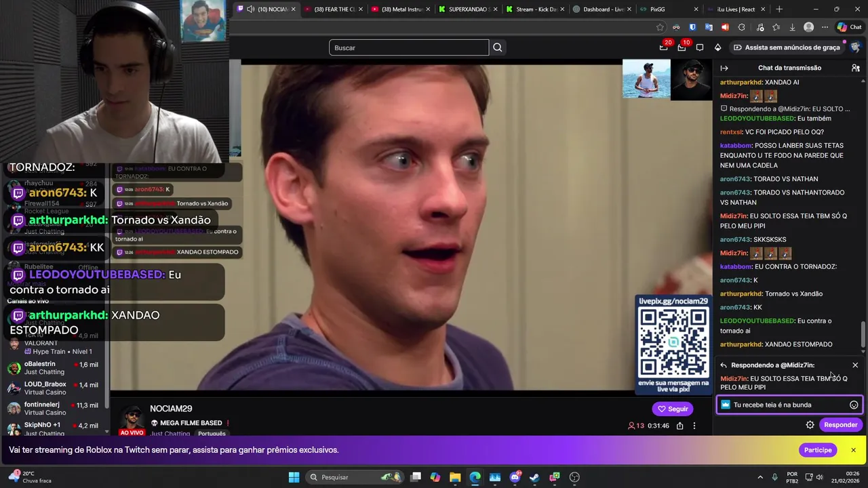
Task: Click the blue crown badge in chat input
Action: [x=726, y=405]
